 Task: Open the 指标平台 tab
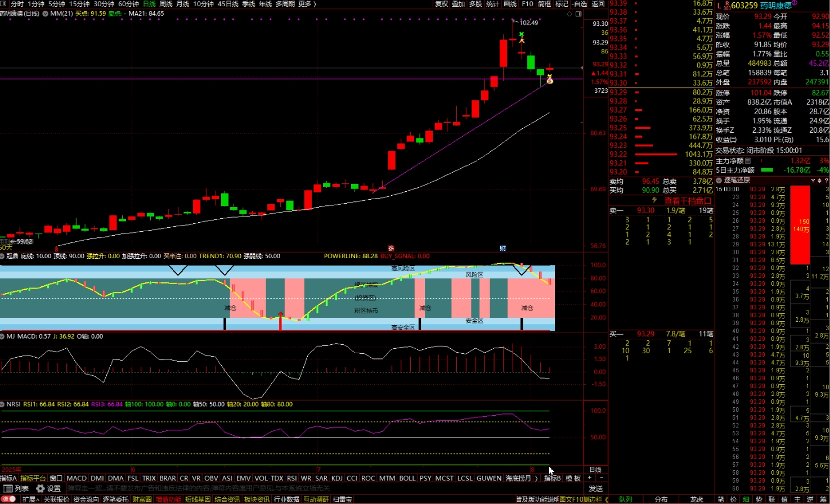(x=33, y=478)
